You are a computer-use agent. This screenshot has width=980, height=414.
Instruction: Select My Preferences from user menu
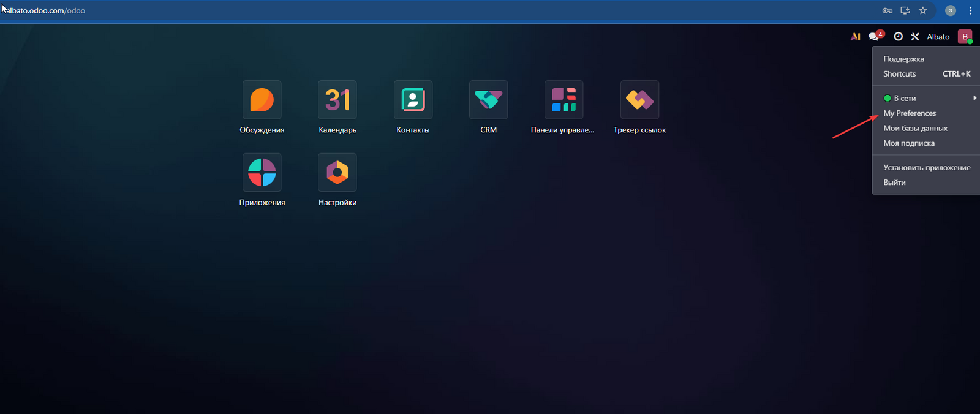(910, 113)
